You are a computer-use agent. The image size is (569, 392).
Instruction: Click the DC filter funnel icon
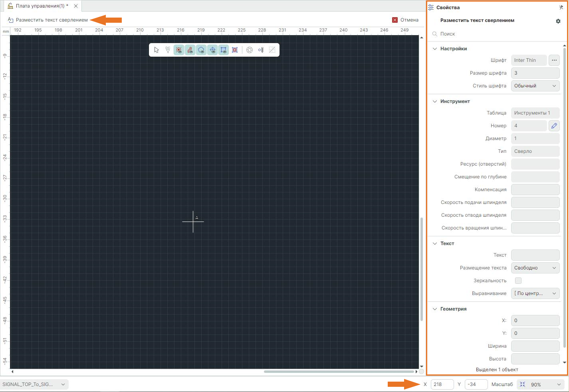168,50
